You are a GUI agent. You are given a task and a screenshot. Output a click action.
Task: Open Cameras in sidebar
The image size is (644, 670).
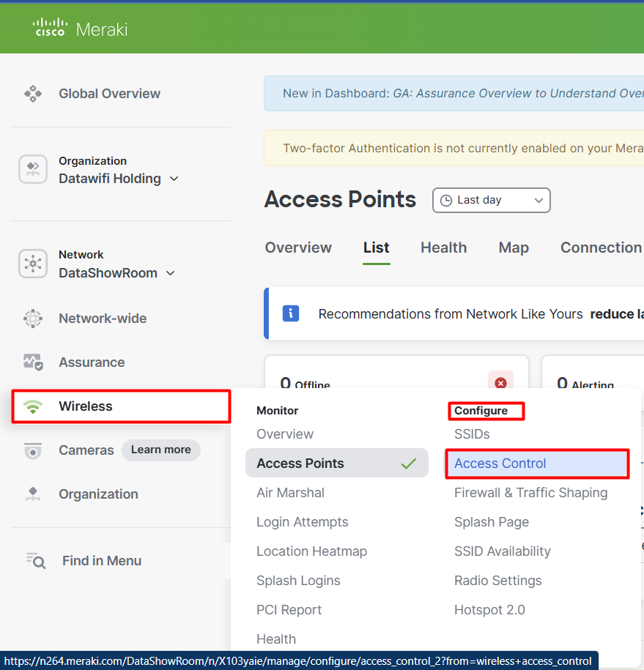(x=86, y=450)
